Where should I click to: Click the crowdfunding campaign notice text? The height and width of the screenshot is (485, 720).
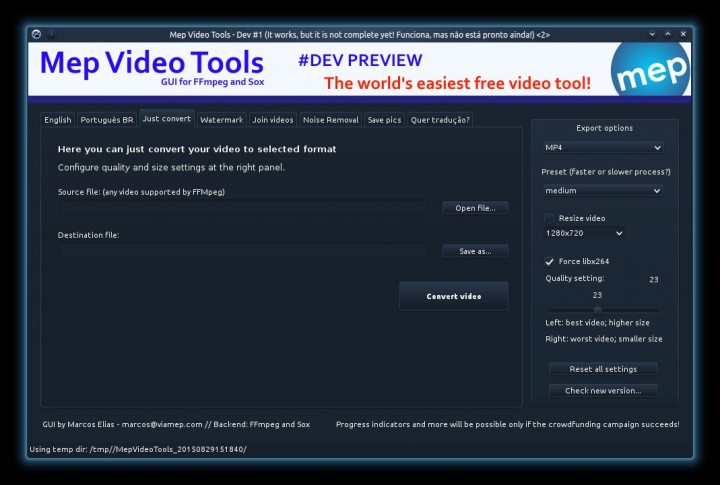point(507,424)
